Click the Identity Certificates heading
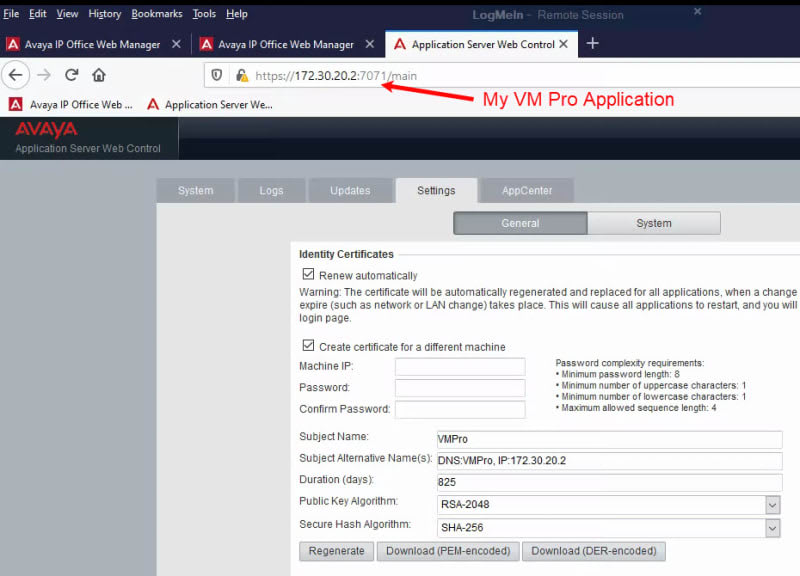This screenshot has height=576, width=800. (346, 254)
